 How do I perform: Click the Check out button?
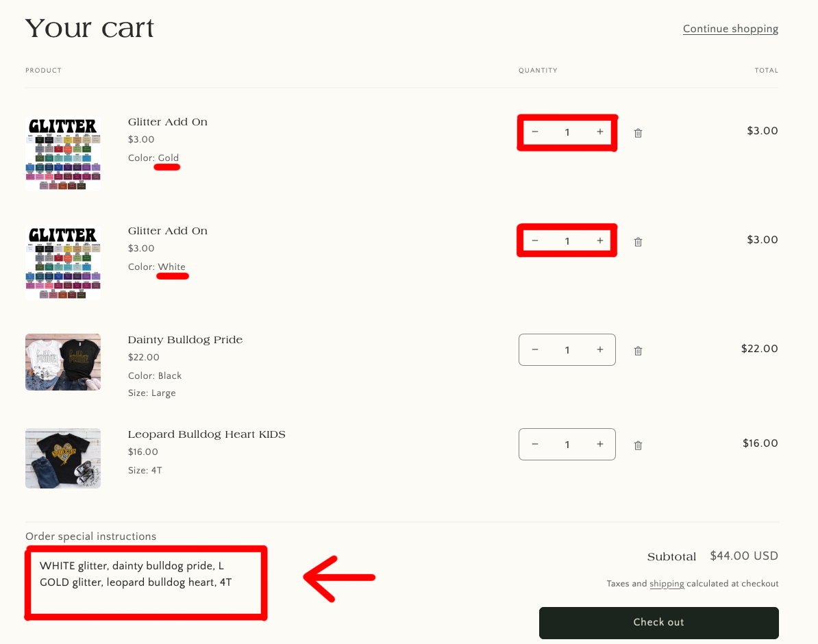[x=658, y=622]
